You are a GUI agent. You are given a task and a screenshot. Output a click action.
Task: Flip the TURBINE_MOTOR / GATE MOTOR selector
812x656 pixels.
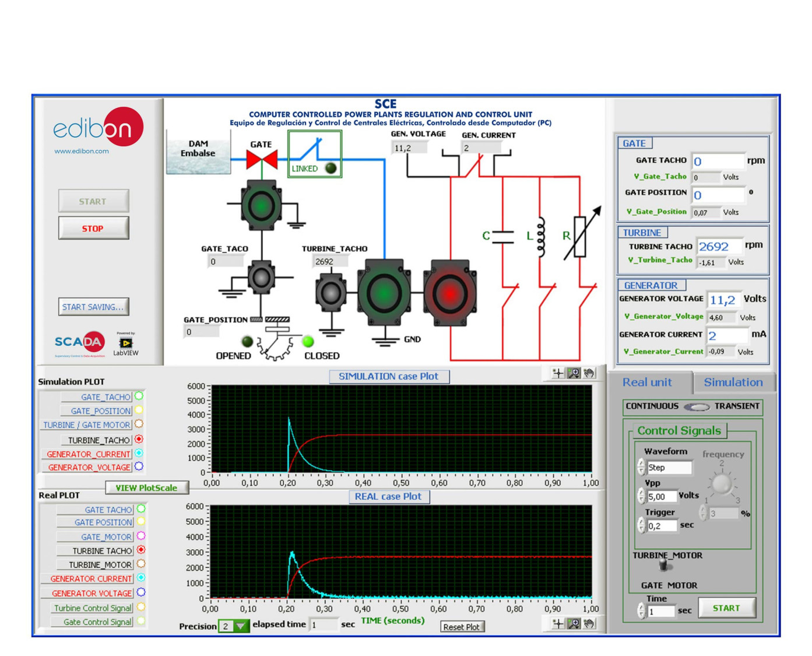pyautogui.click(x=663, y=566)
